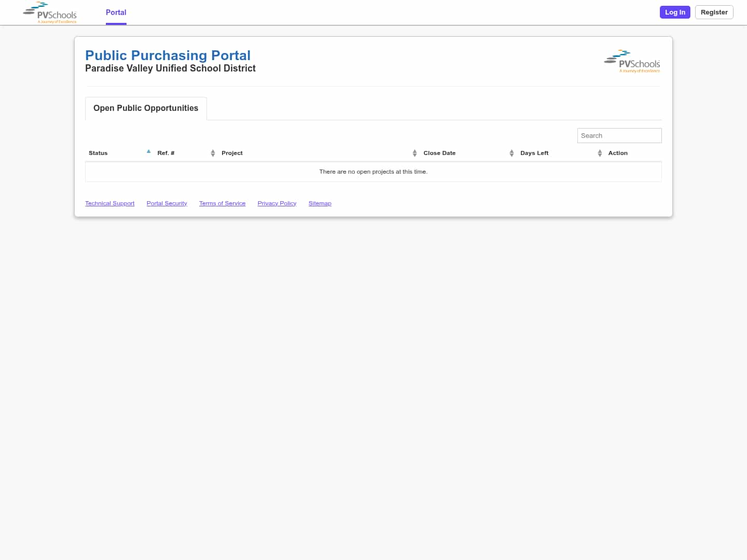Viewport: 747px width, 560px height.
Task: Open the Technical Support link
Action: (x=109, y=203)
